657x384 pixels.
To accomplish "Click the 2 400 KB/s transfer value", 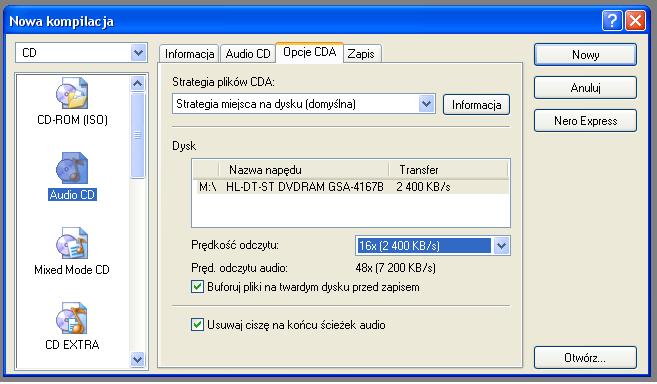I will click(x=423, y=187).
